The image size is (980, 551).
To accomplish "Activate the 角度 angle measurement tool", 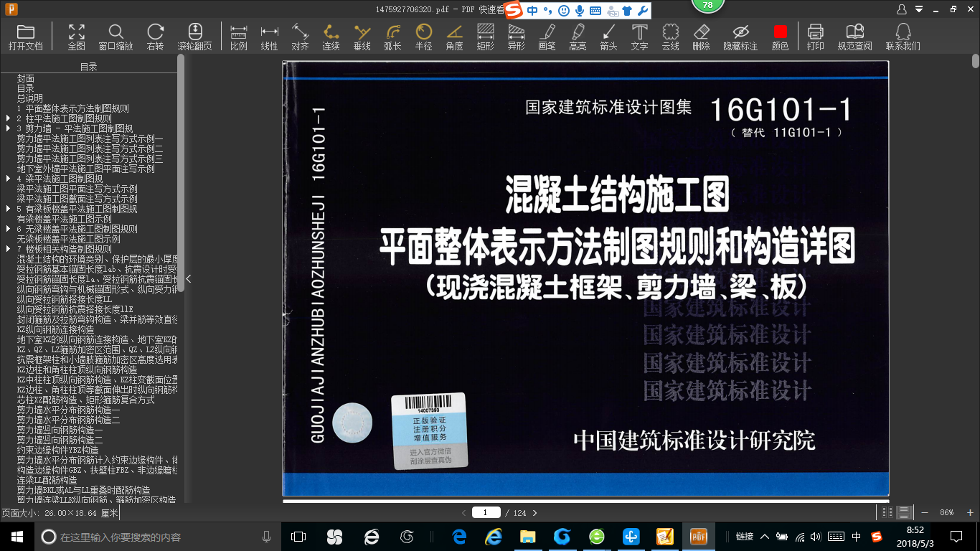I will 454,36.
